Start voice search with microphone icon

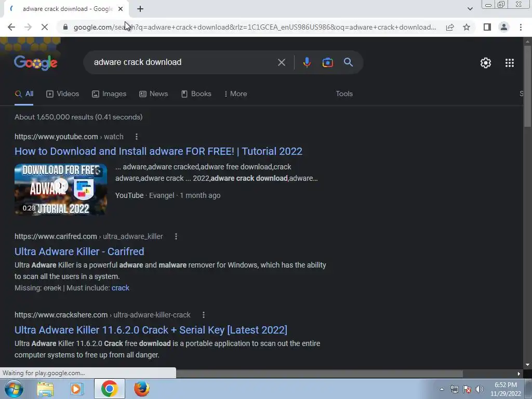(307, 62)
